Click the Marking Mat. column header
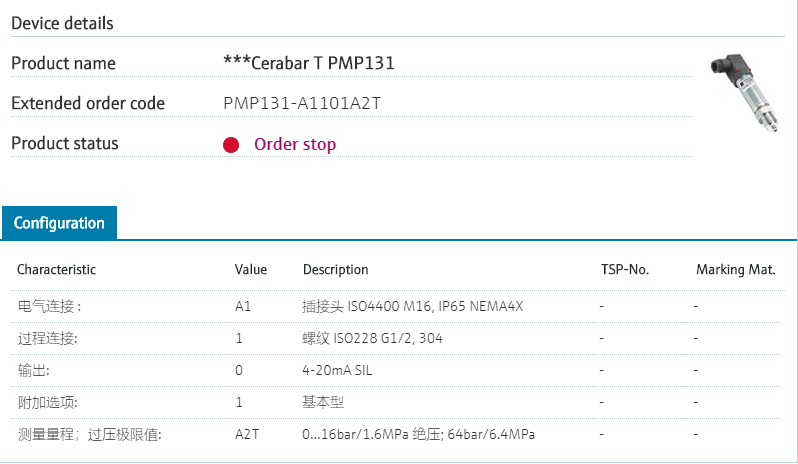Screen dimensions: 798x464 (x=735, y=270)
